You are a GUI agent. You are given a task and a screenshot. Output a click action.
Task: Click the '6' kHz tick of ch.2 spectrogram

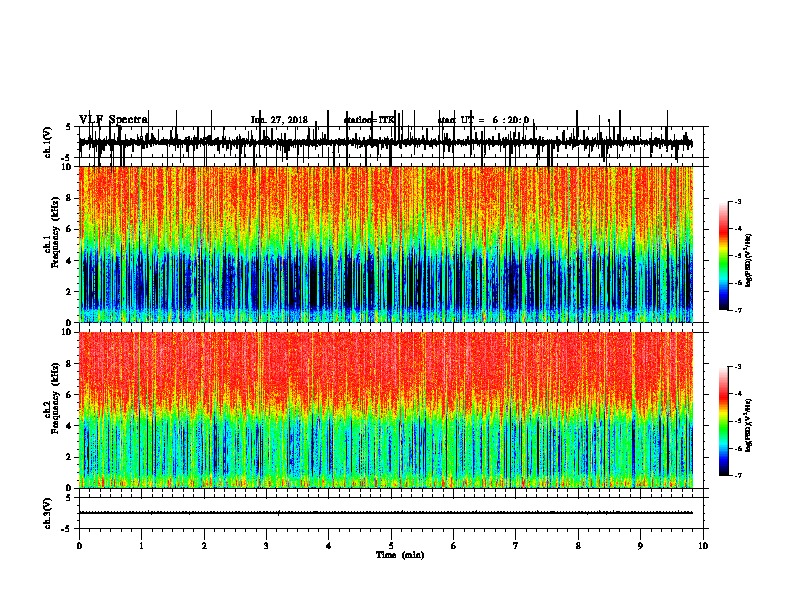[x=69, y=395]
